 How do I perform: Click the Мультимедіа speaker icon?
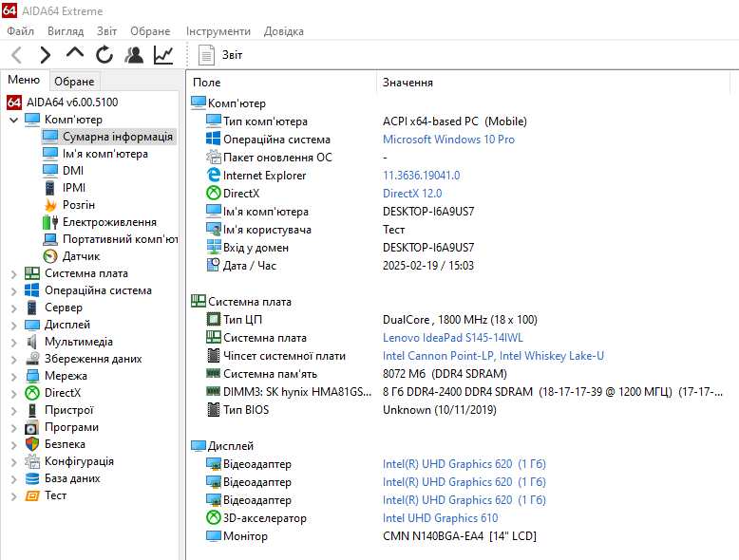(32, 342)
